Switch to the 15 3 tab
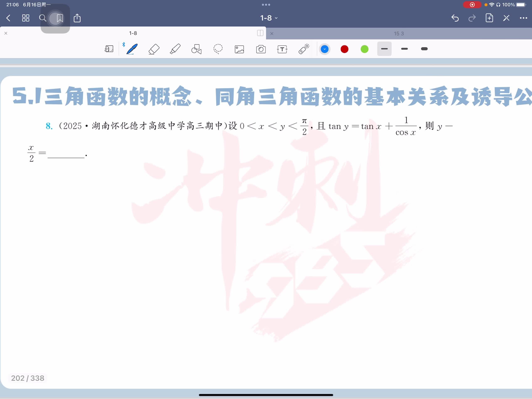Image resolution: width=532 pixels, height=399 pixels. pos(399,34)
